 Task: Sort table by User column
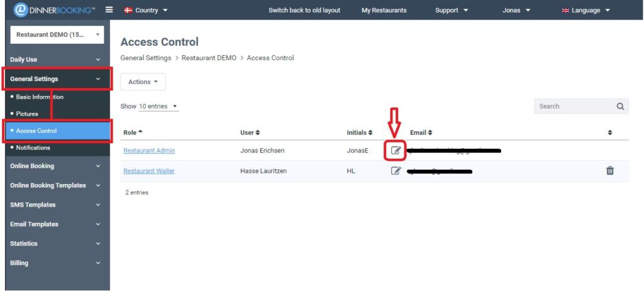250,132
